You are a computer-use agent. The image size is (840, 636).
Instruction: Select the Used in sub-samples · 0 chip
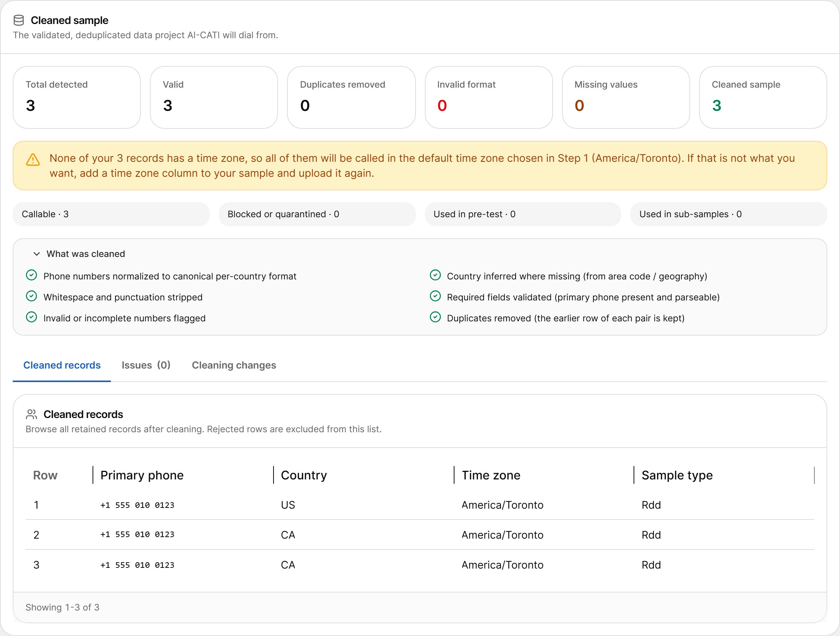coord(728,214)
